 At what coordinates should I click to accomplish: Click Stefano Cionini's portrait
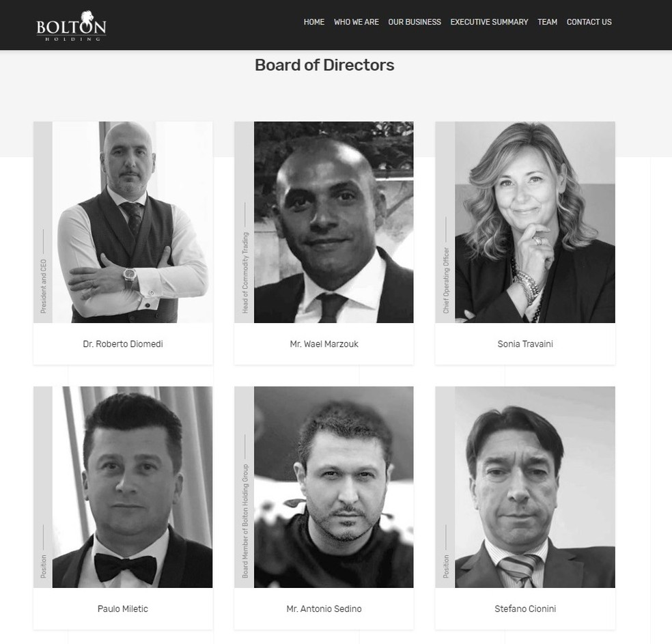[535, 487]
